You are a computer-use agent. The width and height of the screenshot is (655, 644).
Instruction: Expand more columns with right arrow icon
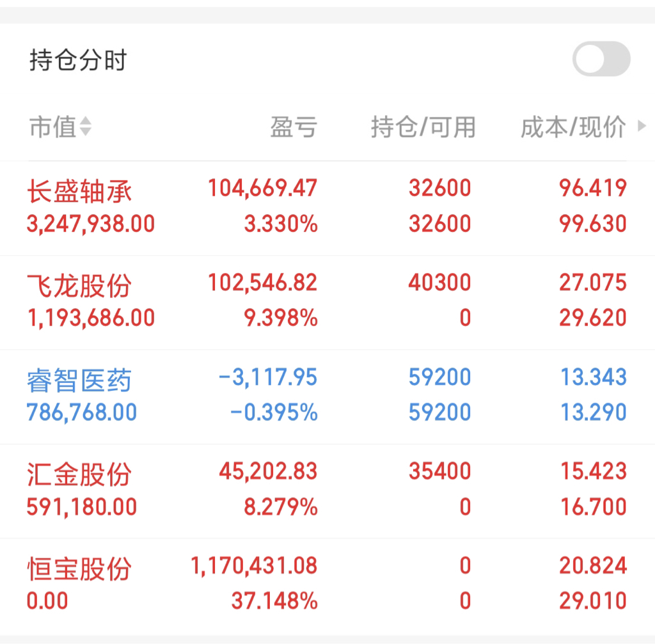[x=642, y=126]
